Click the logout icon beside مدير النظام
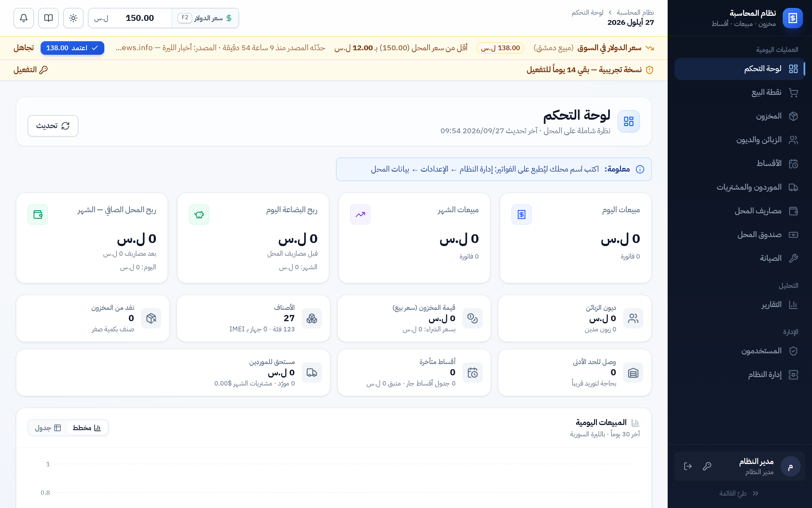The image size is (812, 508). pos(688,466)
